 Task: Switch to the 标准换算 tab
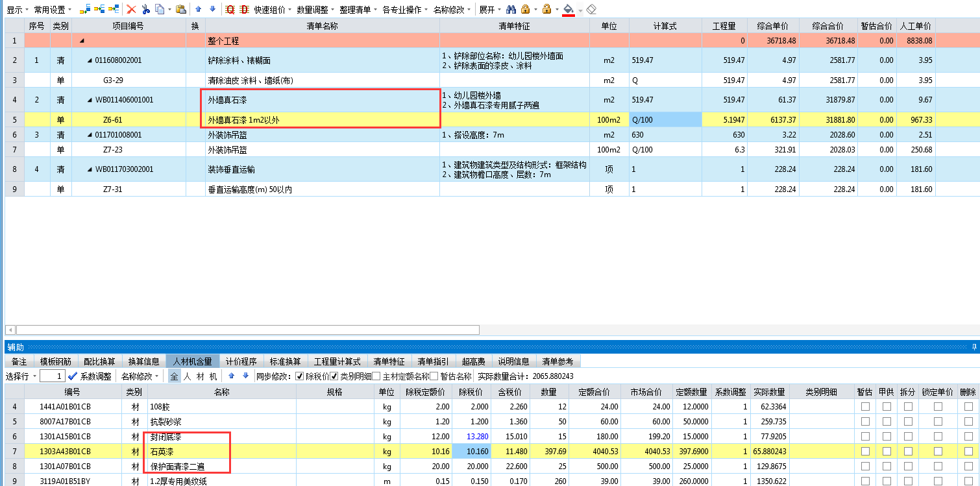[285, 361]
